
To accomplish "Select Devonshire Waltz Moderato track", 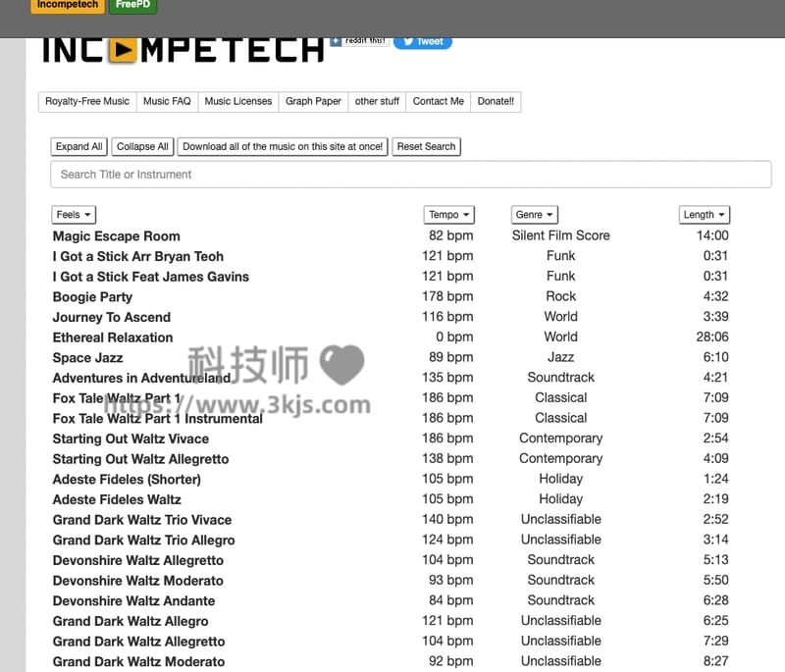I will [138, 581].
